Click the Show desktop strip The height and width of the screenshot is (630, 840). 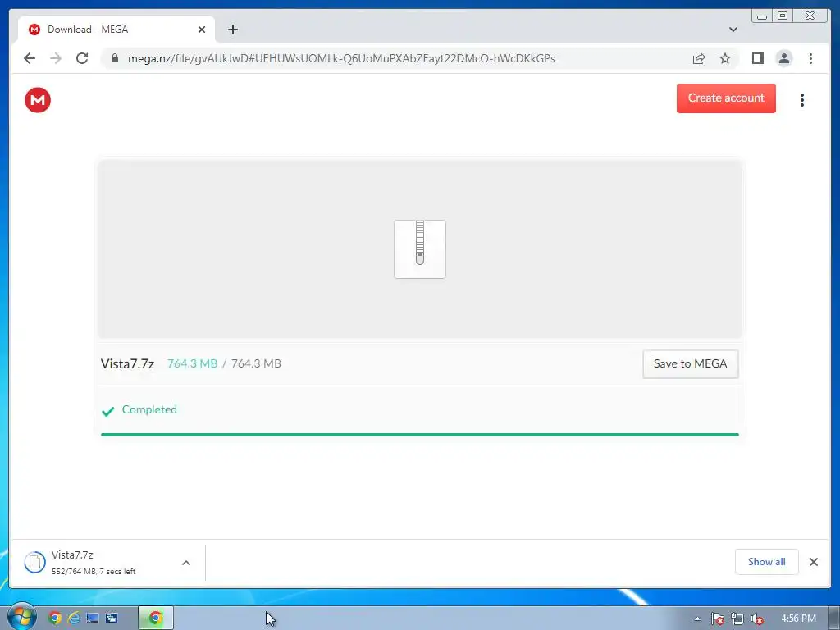(834, 619)
